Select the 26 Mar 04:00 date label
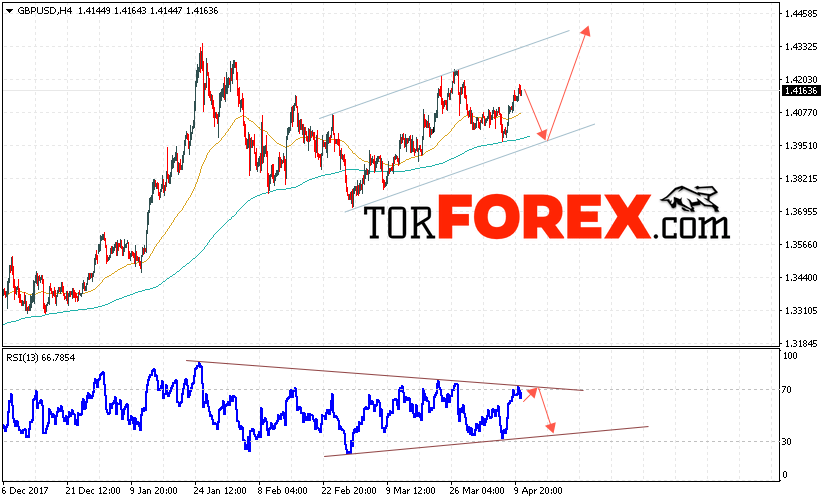Viewport: 822px width, 502px height. coord(477,491)
